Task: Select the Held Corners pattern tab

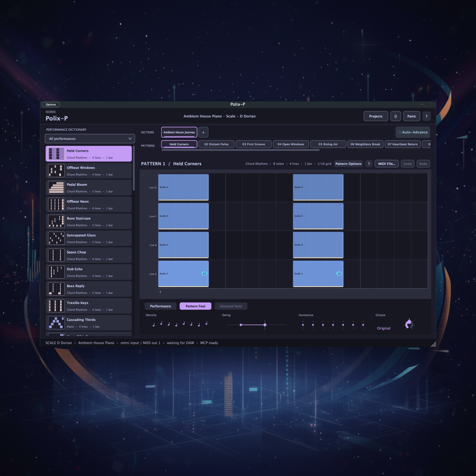Action: 179,144
